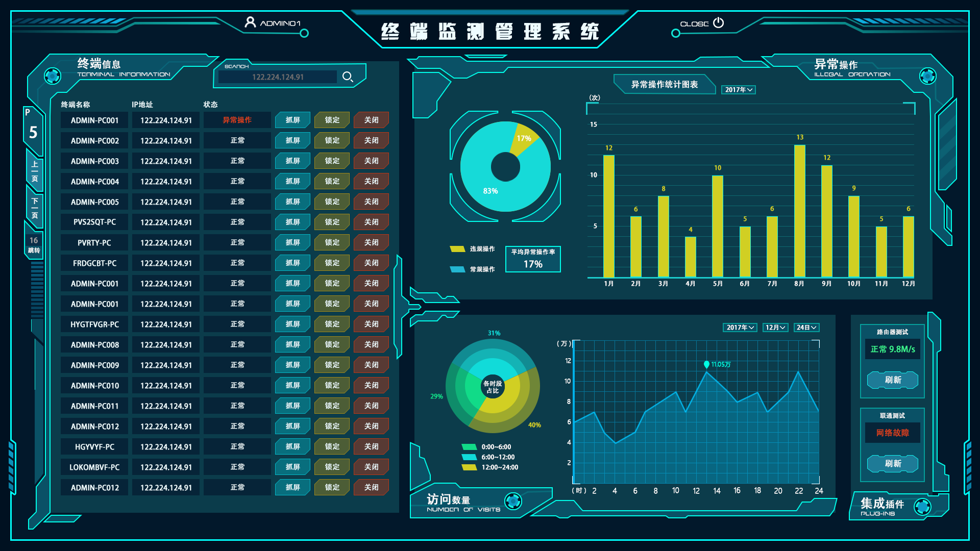Click the search magnifier icon
This screenshot has width=980, height=551.
348,77
